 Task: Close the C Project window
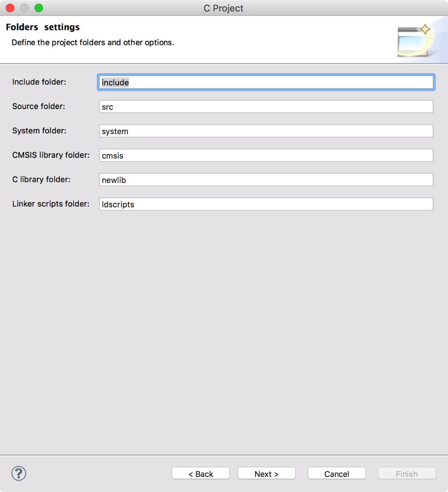10,8
